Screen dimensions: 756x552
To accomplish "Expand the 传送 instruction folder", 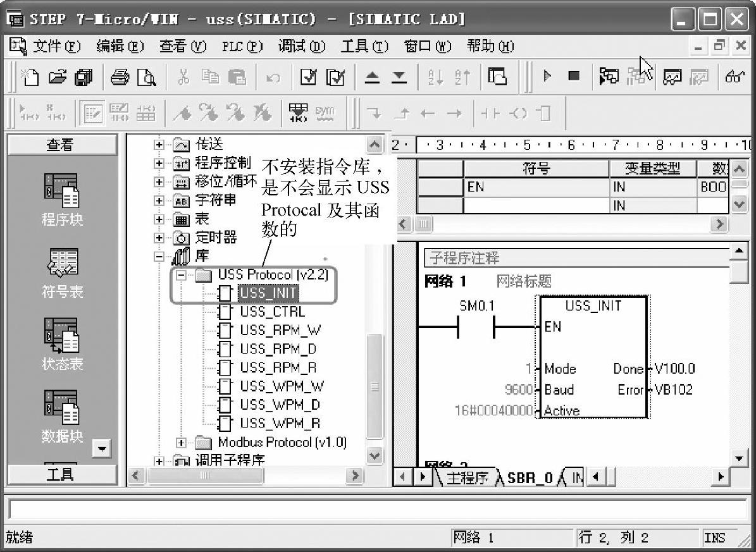I will coord(159,144).
